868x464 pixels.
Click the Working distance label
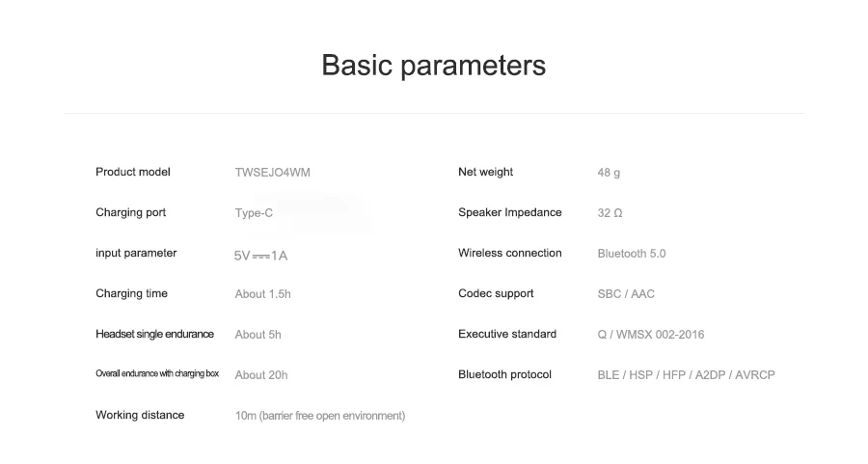coord(140,416)
